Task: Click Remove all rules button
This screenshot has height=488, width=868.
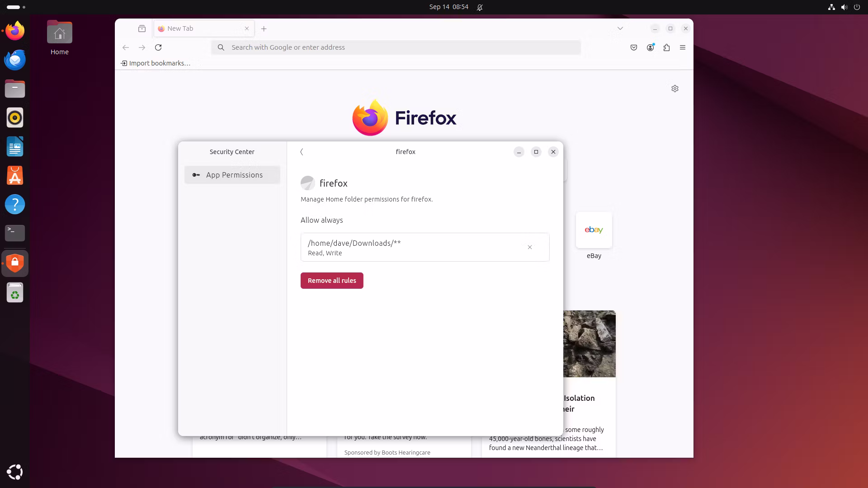Action: pyautogui.click(x=332, y=281)
